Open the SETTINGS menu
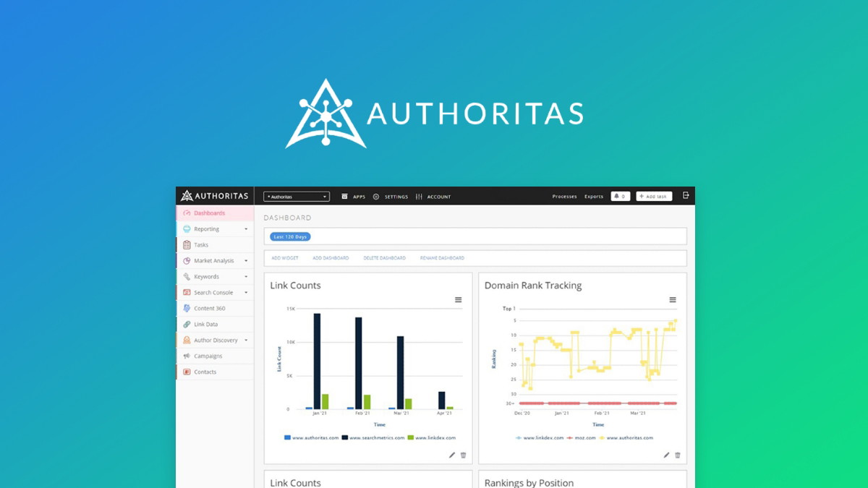The image size is (868, 488). coord(391,197)
